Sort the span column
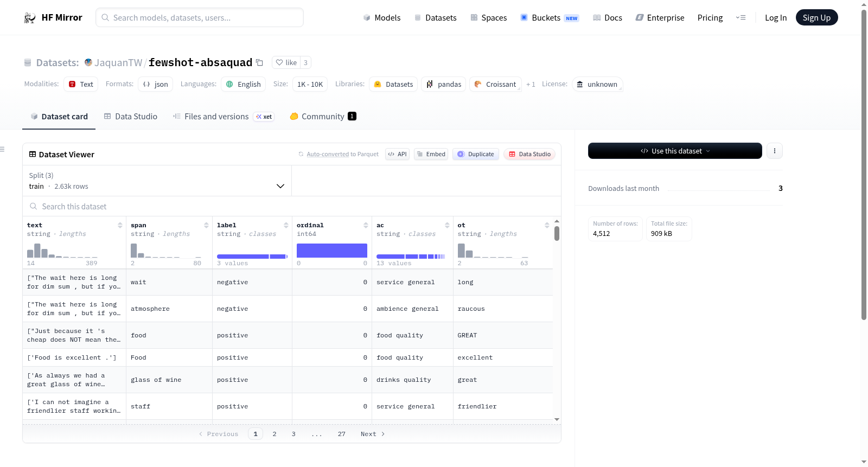 point(206,225)
